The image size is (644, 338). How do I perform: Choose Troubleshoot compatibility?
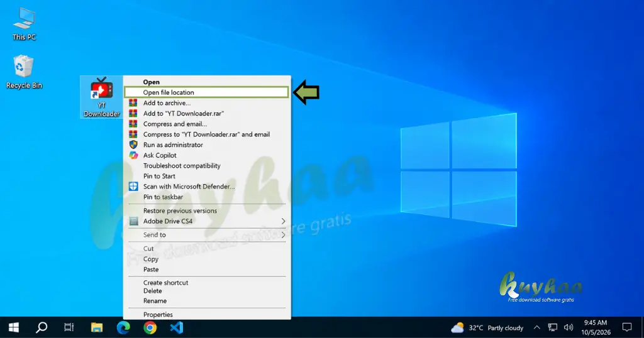point(206,166)
